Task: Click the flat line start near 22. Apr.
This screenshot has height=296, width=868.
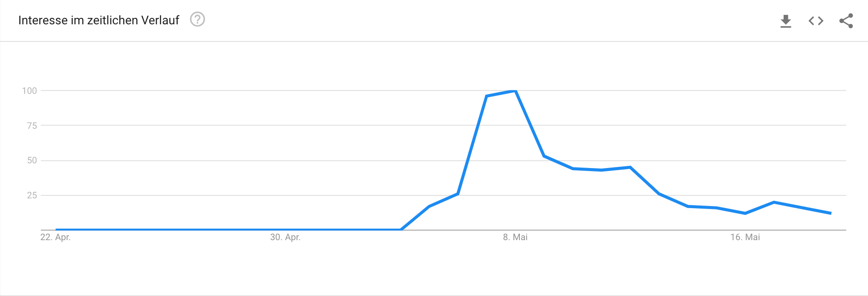Action: pos(56,229)
